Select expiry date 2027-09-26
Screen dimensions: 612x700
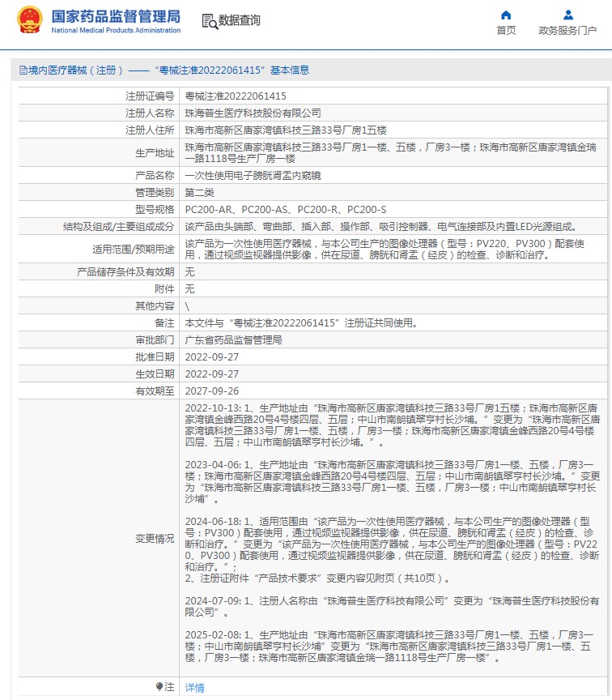[x=212, y=391]
